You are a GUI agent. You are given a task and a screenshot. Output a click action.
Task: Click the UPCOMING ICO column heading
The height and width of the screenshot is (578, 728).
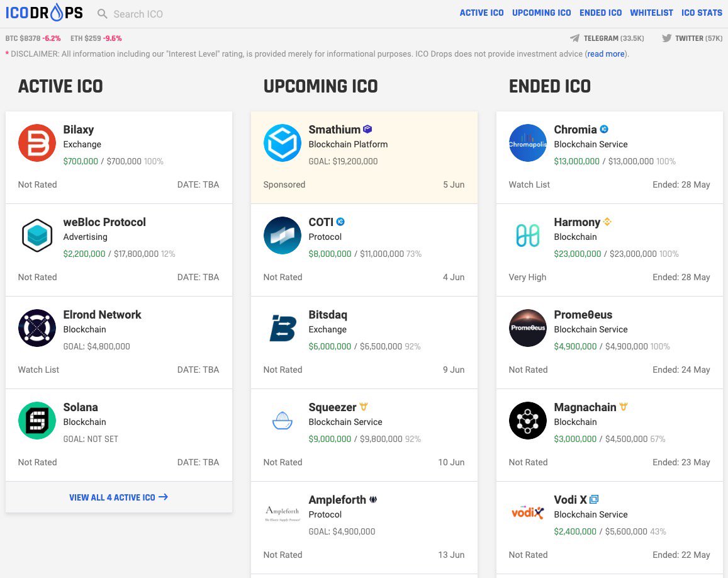tap(320, 86)
